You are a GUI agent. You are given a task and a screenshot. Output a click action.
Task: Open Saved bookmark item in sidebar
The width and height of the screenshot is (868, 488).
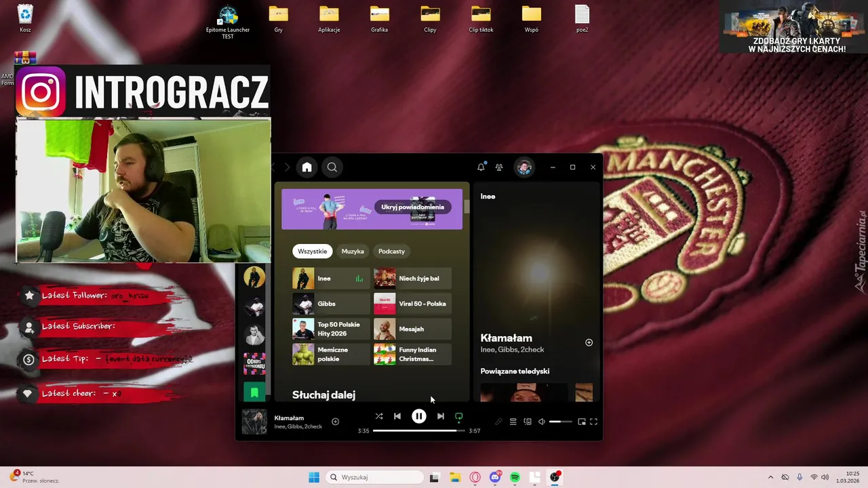tap(254, 392)
